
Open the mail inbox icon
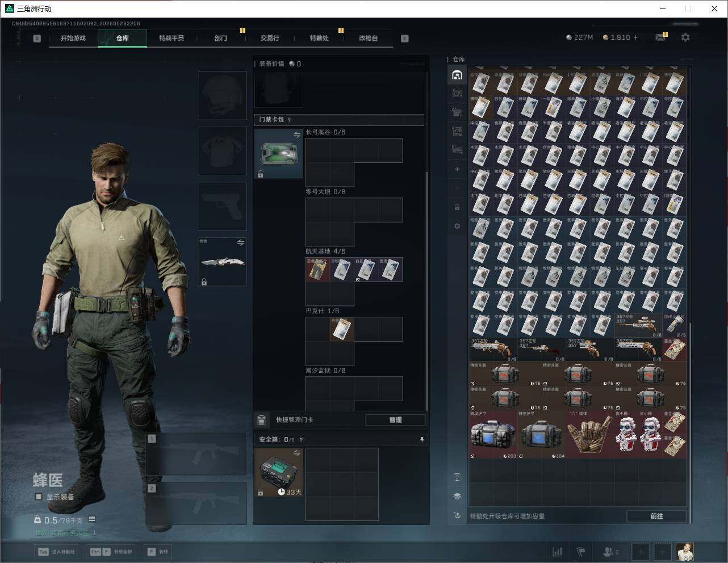[x=660, y=37]
